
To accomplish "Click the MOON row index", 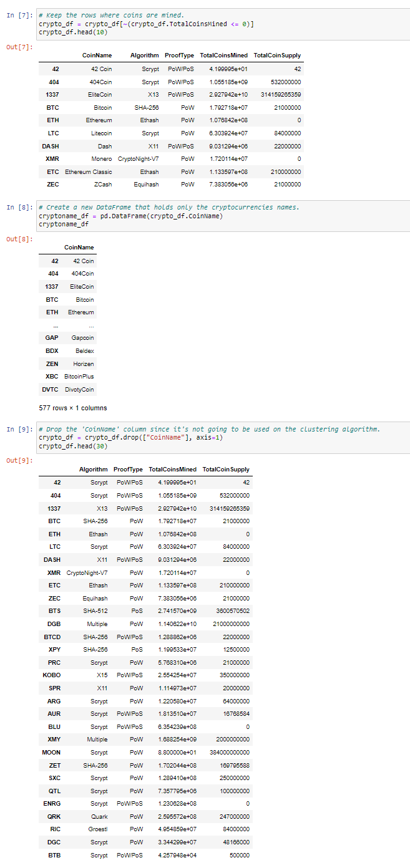I will point(51,753).
